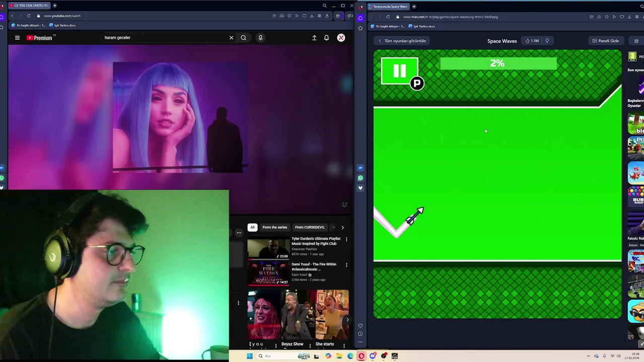
Task: Add YouTube page to favorites (heart)
Action: click(x=304, y=16)
